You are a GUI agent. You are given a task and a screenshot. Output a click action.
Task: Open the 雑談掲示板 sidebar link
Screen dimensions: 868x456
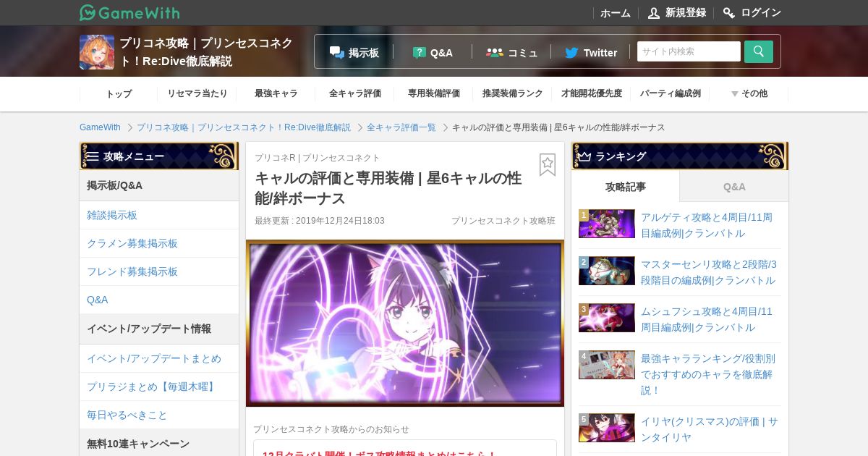pos(159,215)
